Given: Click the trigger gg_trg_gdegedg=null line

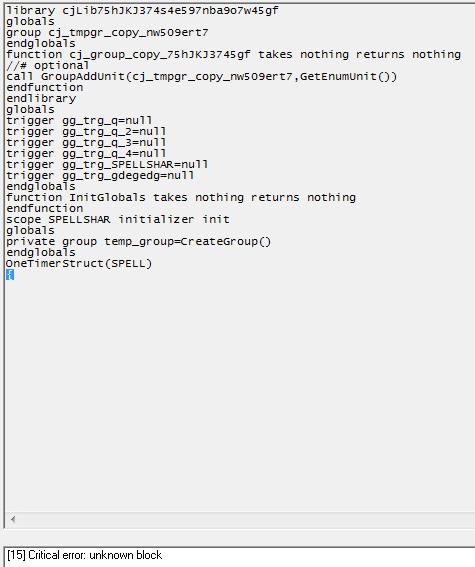Looking at the screenshot, I should tap(100, 175).
